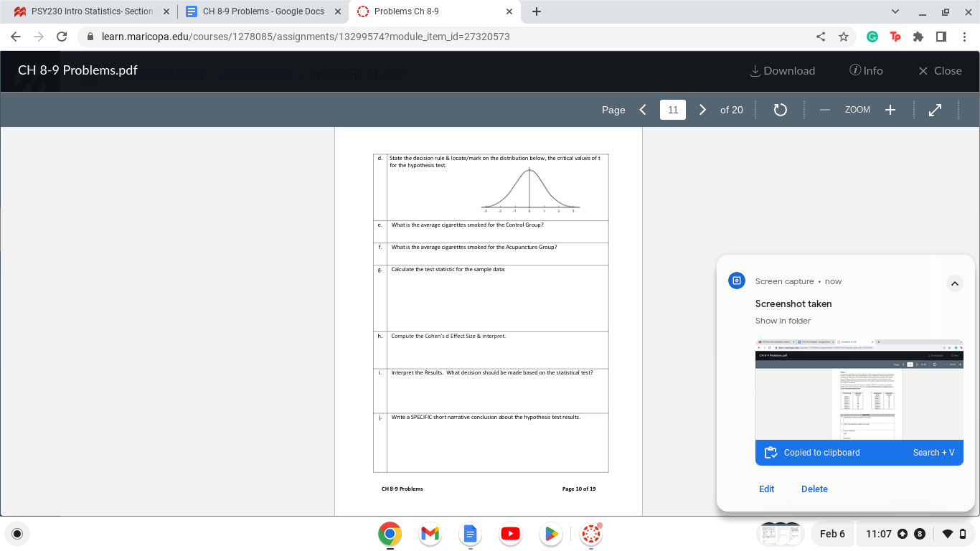This screenshot has width=980, height=551.
Task: Click Edit on the screenshot notification
Action: 766,489
